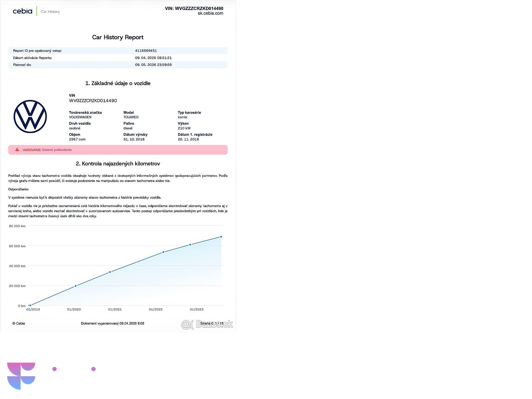
Task: Click the VIN number under the VIN label
Action: tap(93, 101)
